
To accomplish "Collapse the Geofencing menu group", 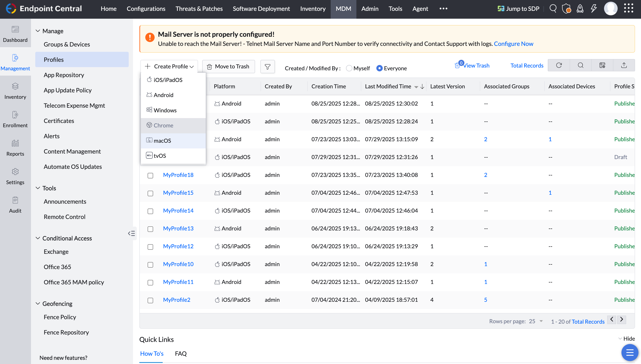I will click(38, 303).
